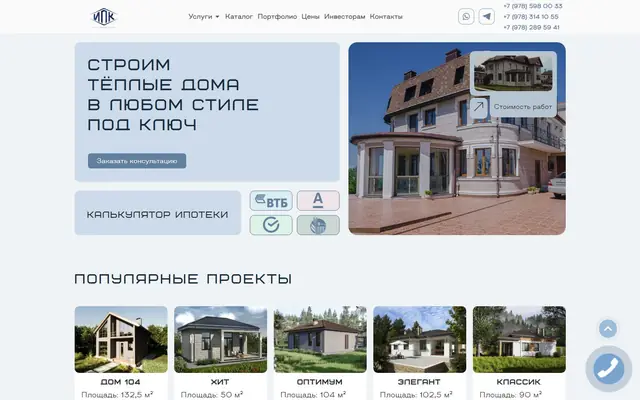Click text Площадь: 50 м²
Image resolution: width=640 pixels, height=400 pixels.
coord(212,395)
